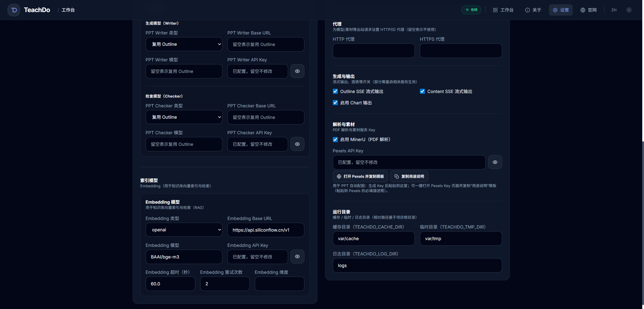Open the 官网 globe icon
This screenshot has height=309, width=644.
(583, 10)
